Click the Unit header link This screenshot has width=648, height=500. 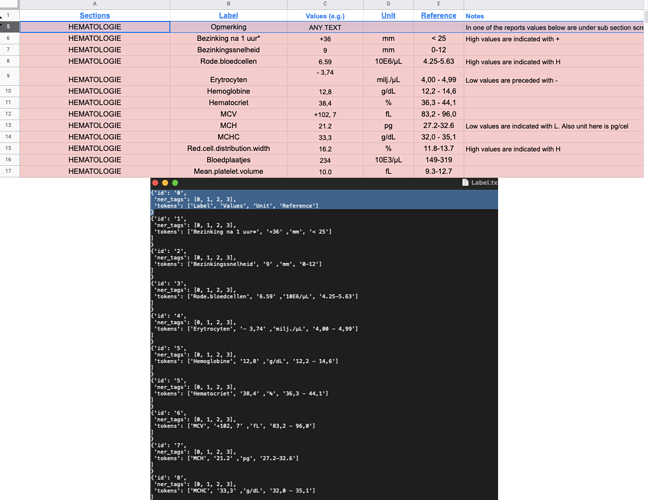tap(388, 15)
